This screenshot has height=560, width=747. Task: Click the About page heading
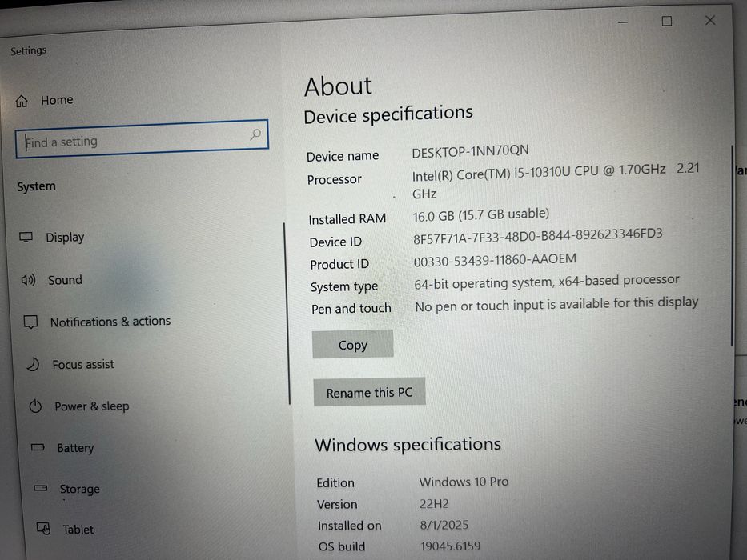(x=338, y=86)
